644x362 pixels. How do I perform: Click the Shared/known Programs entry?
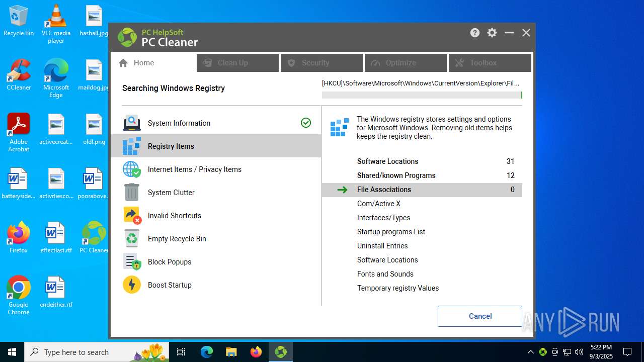pos(422,175)
